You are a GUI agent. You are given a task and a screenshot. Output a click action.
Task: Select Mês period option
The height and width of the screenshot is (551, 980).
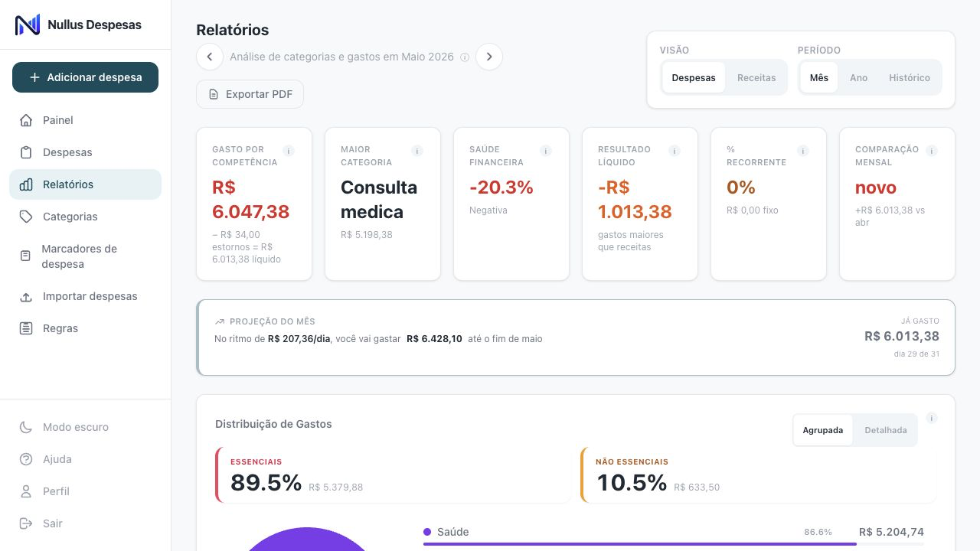click(819, 77)
